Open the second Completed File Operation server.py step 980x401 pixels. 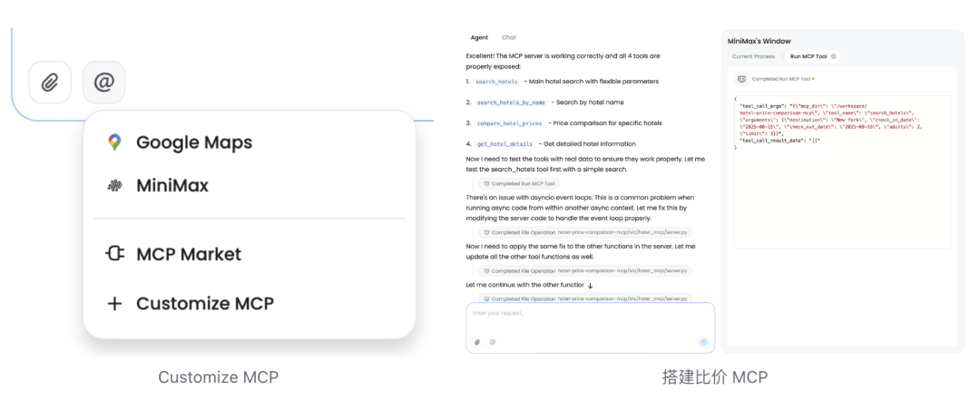pyautogui.click(x=585, y=271)
